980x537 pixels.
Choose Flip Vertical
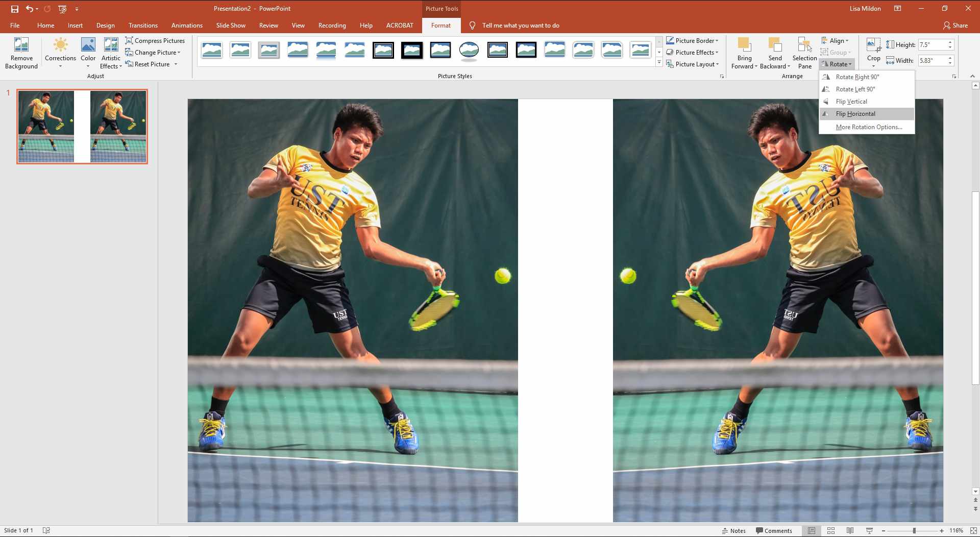(x=867, y=101)
